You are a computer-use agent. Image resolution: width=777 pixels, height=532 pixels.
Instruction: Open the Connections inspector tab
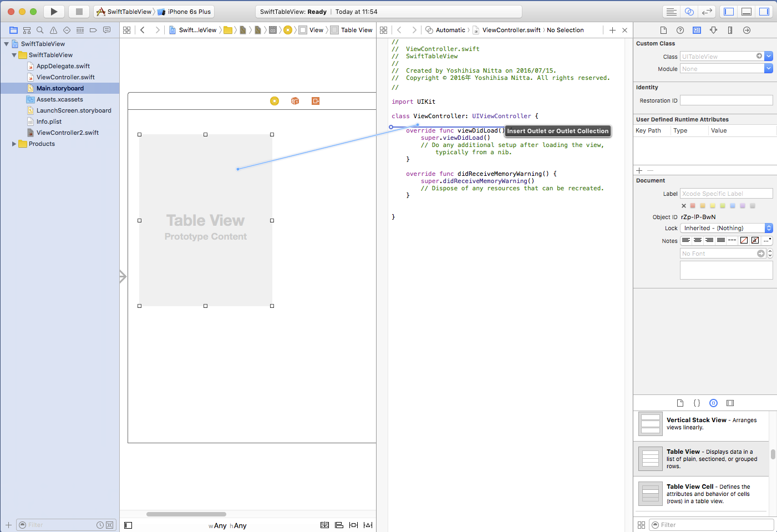click(746, 31)
